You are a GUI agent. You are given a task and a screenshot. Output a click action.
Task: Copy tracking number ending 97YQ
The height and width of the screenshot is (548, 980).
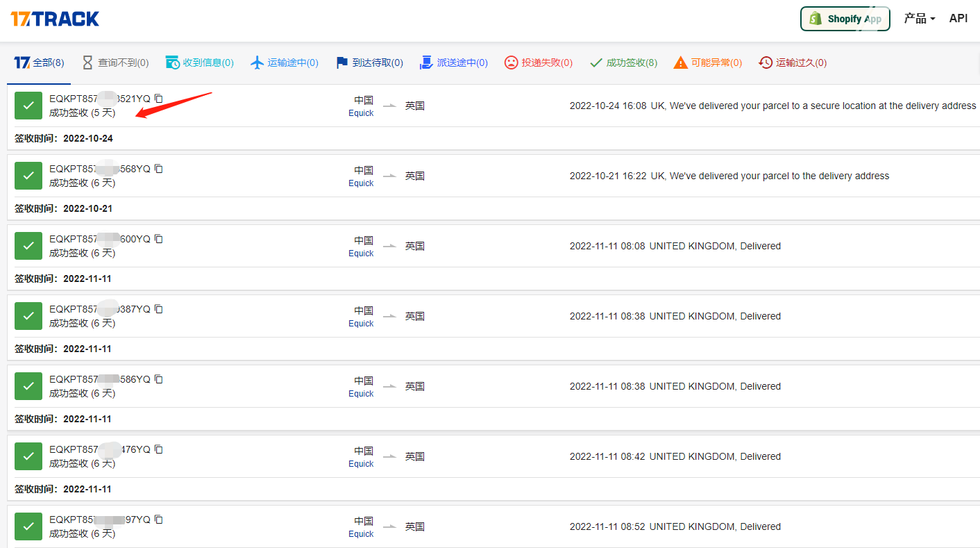159,520
